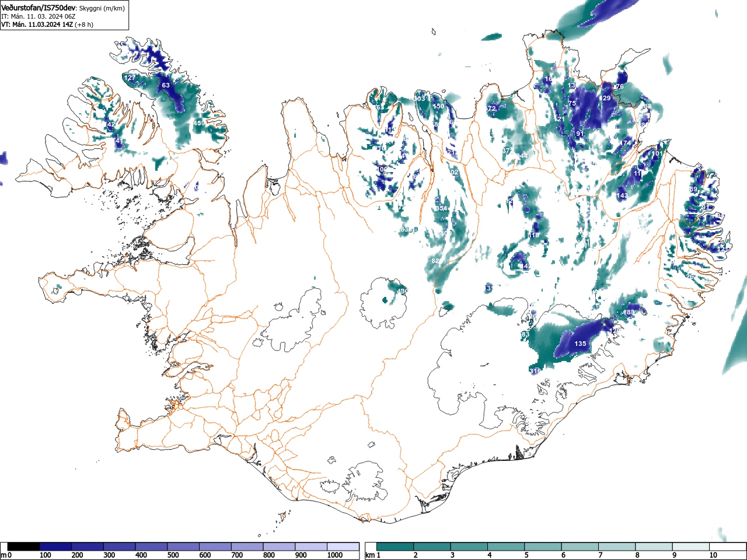Select the 3–4 km teal legend block

(469, 547)
